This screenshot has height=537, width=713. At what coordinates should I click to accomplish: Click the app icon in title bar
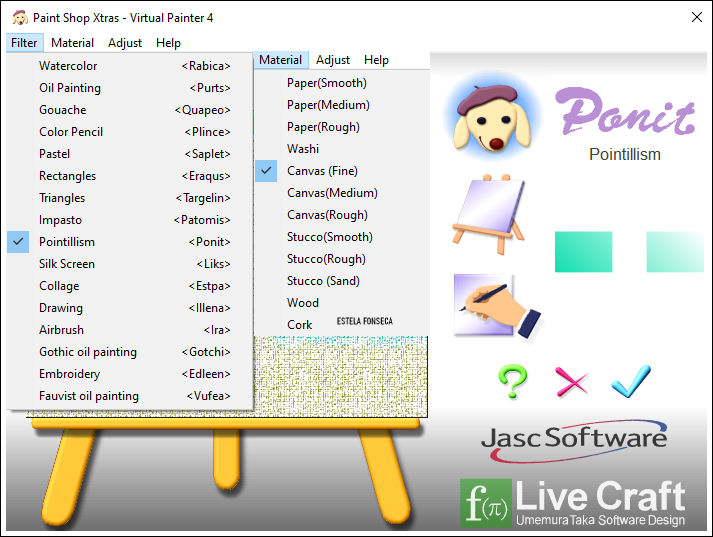click(20, 18)
